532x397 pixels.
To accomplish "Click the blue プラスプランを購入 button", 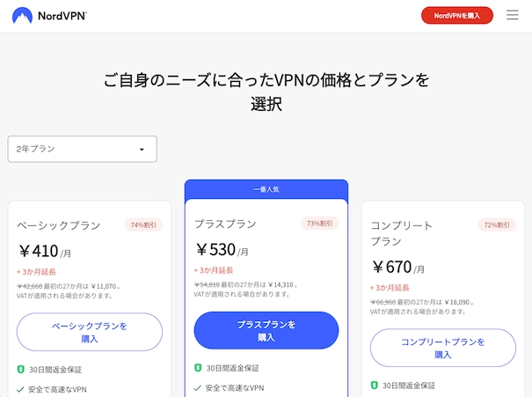I will [x=266, y=330].
